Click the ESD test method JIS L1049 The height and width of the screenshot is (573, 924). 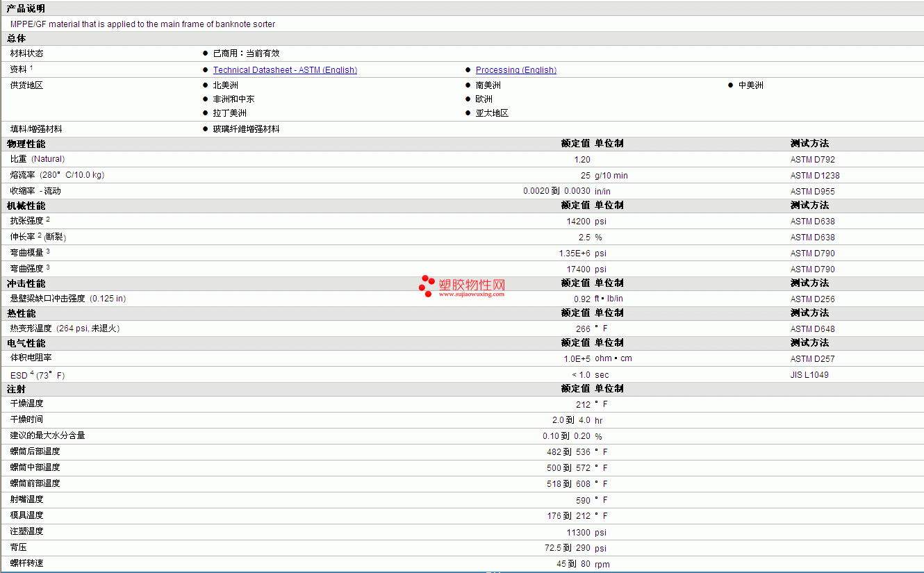(x=809, y=375)
